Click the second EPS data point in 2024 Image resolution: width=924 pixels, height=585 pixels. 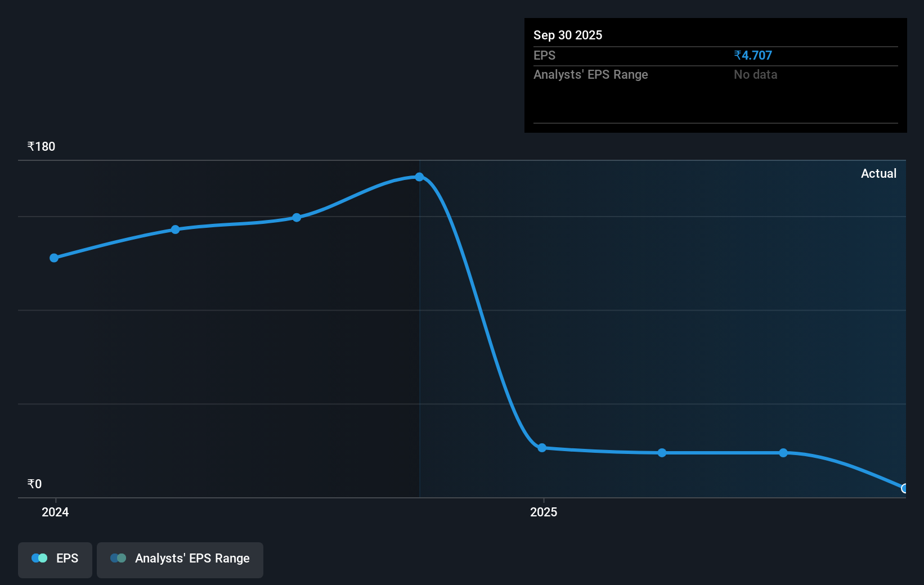[x=176, y=229]
